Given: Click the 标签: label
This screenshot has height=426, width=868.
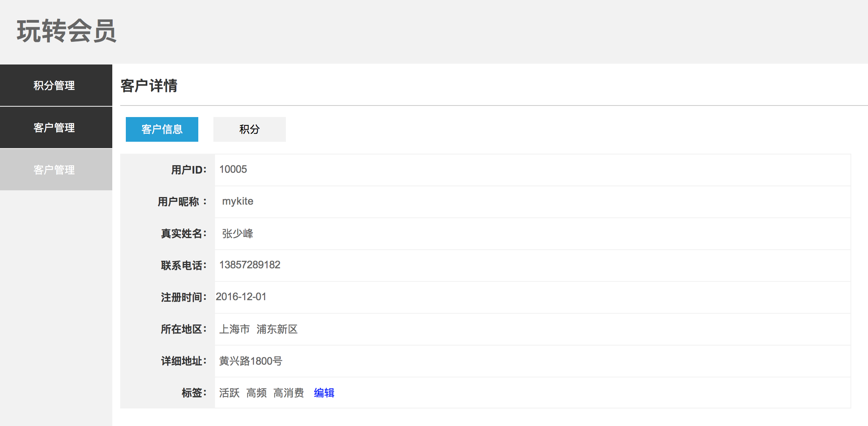Looking at the screenshot, I should tap(194, 393).
